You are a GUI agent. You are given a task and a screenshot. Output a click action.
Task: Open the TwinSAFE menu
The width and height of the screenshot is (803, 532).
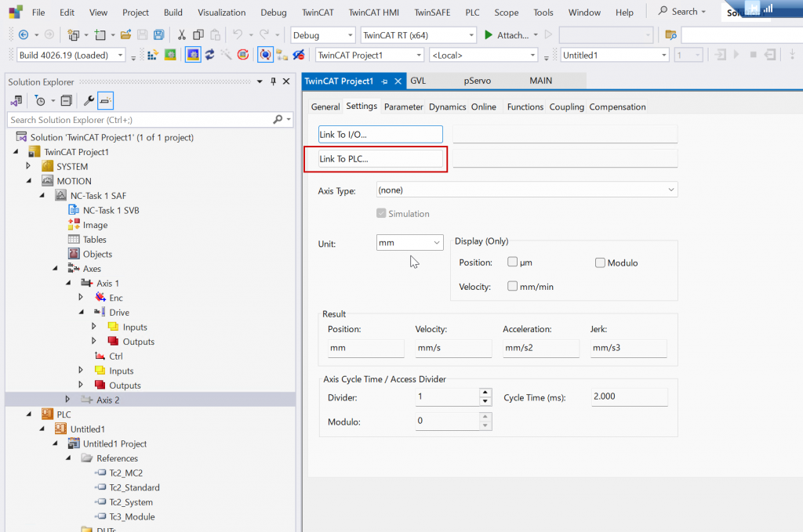pyautogui.click(x=432, y=13)
